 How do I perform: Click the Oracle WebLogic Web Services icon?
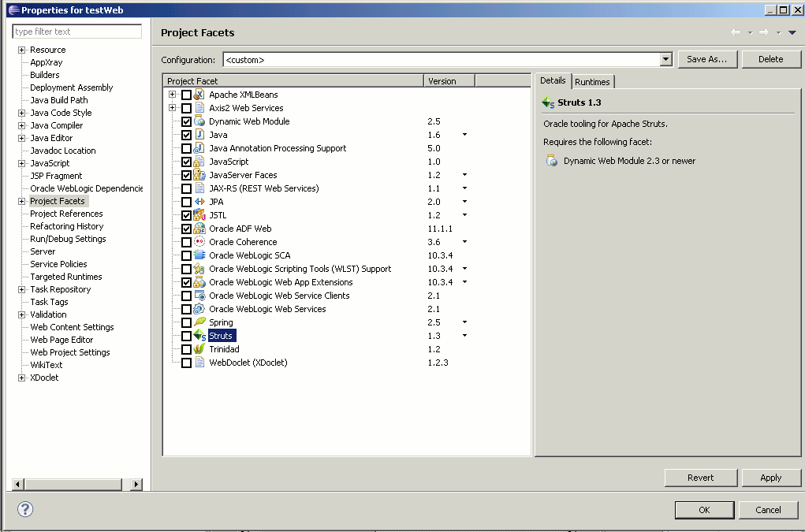click(x=199, y=309)
